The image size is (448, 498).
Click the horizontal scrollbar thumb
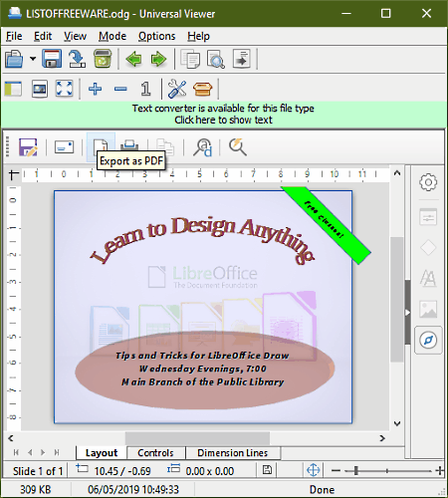tap(197, 438)
